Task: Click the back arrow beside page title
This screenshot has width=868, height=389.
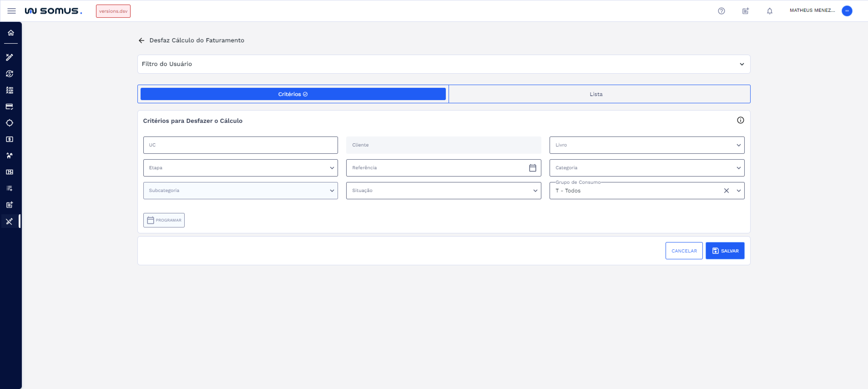Action: pos(141,40)
